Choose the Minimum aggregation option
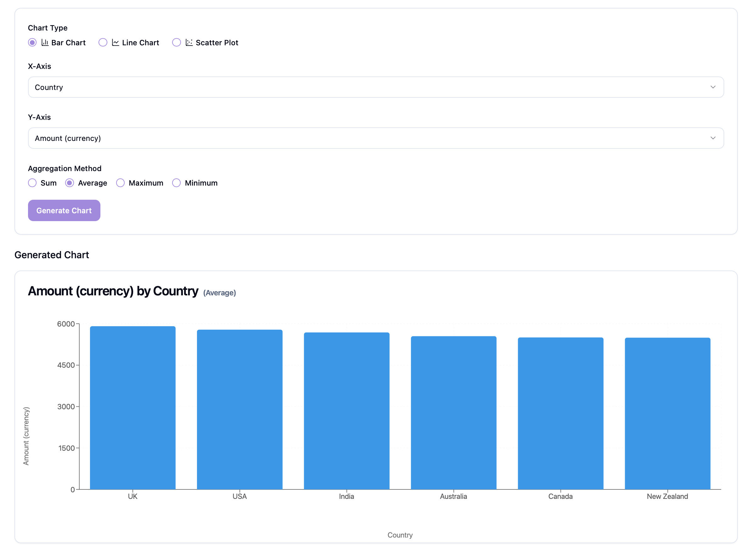 coord(177,183)
